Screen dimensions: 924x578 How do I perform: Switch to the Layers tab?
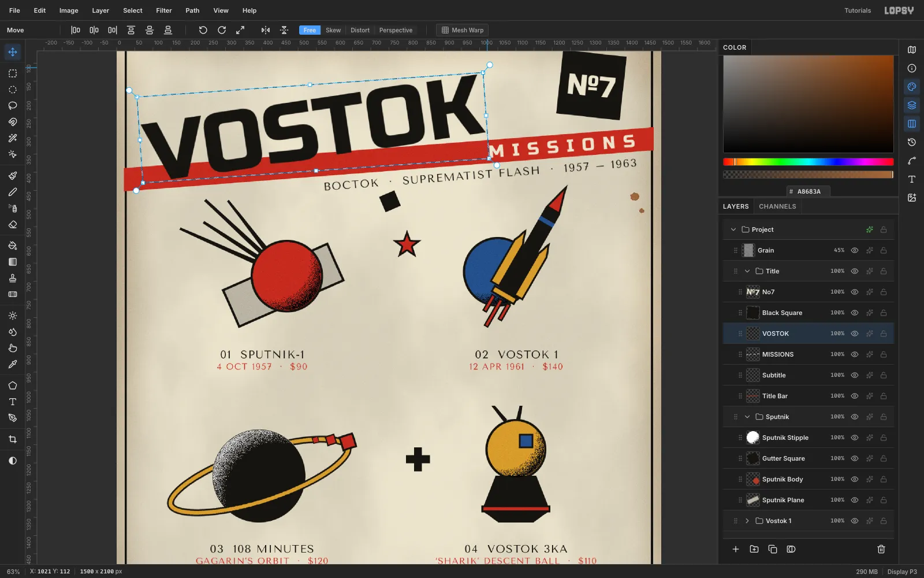736,206
